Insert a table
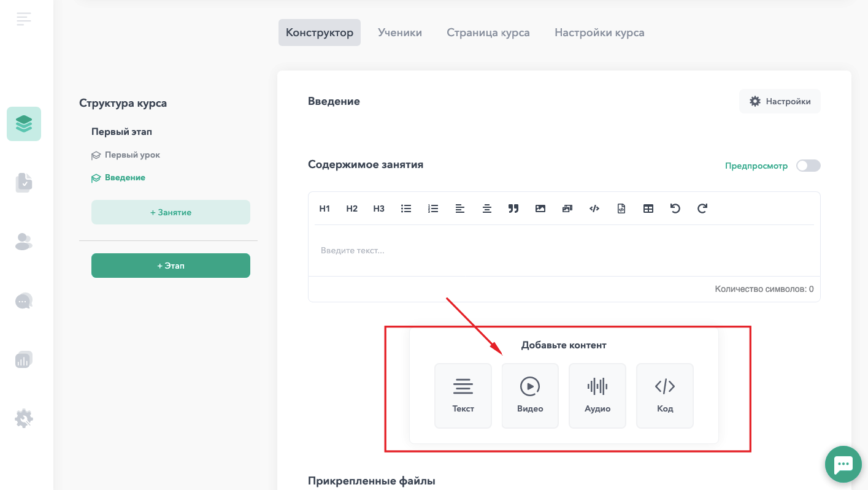This screenshot has width=868, height=490. tap(648, 209)
